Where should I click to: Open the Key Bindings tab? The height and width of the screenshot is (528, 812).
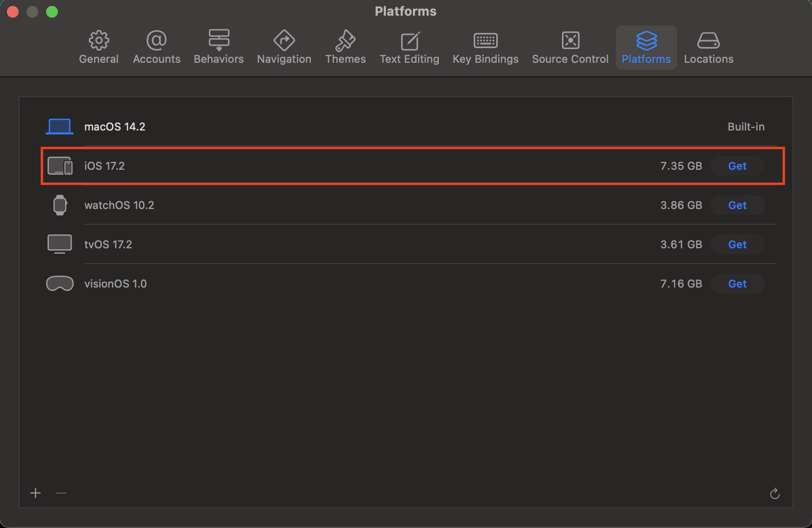click(x=485, y=48)
